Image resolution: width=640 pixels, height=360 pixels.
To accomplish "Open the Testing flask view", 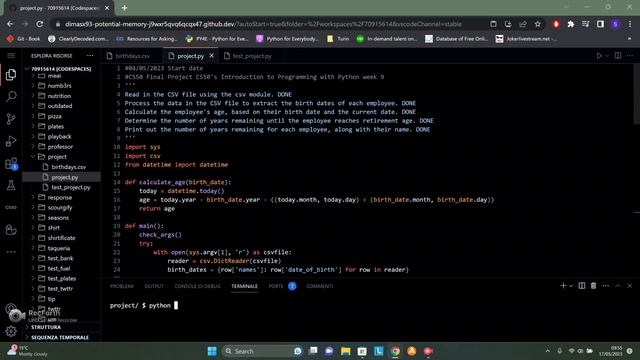I will [x=11, y=186].
